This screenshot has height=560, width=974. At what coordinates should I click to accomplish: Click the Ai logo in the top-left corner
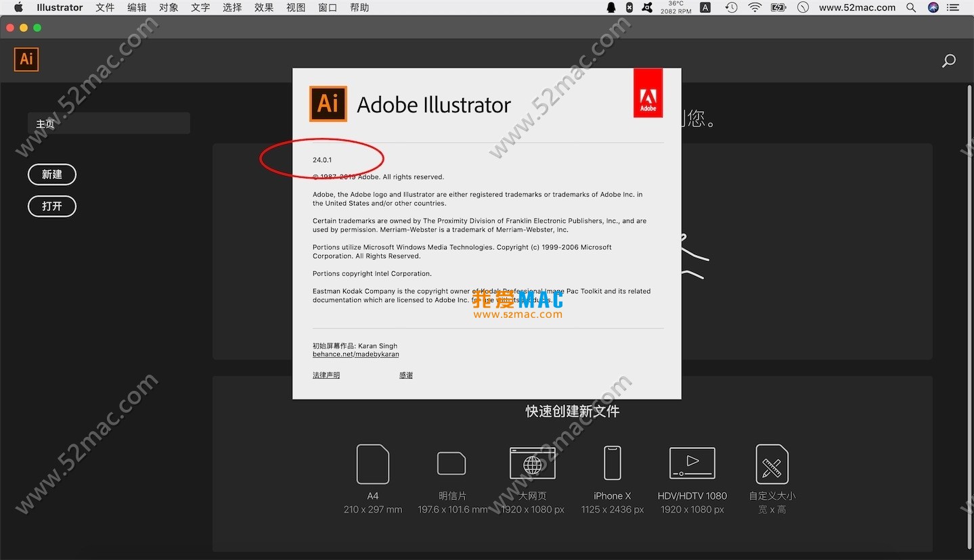[26, 60]
